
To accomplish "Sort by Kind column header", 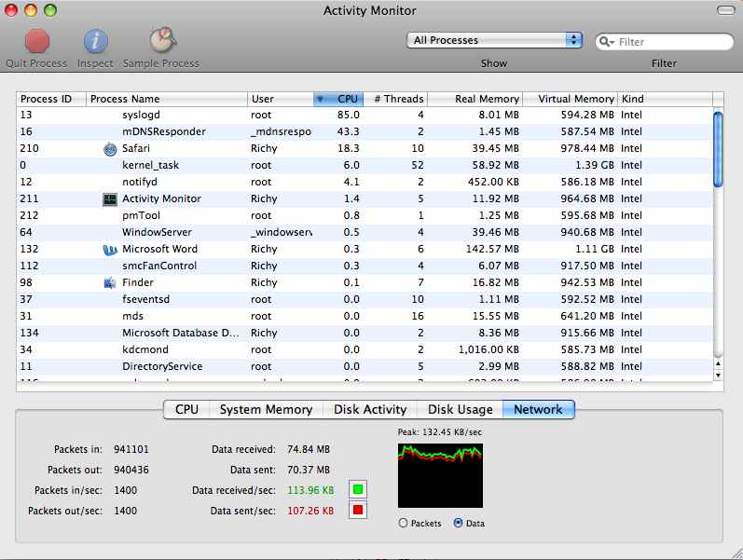I will coord(665,99).
